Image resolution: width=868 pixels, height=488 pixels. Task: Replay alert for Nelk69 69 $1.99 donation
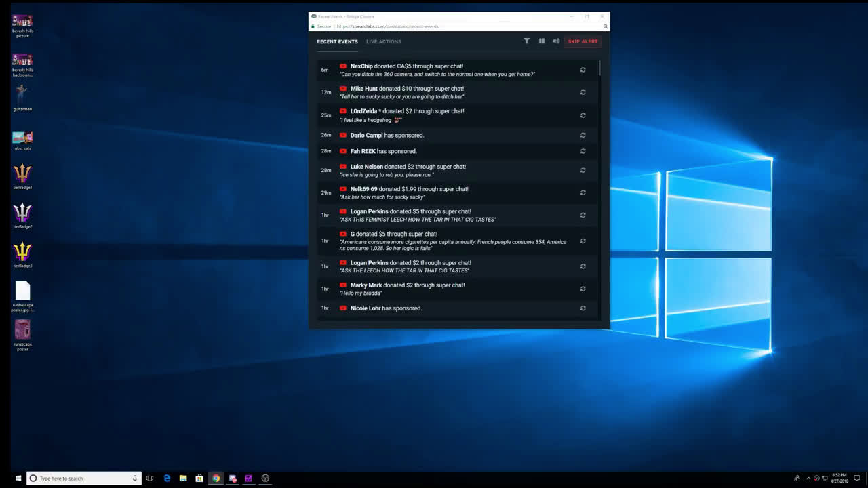pyautogui.click(x=583, y=192)
